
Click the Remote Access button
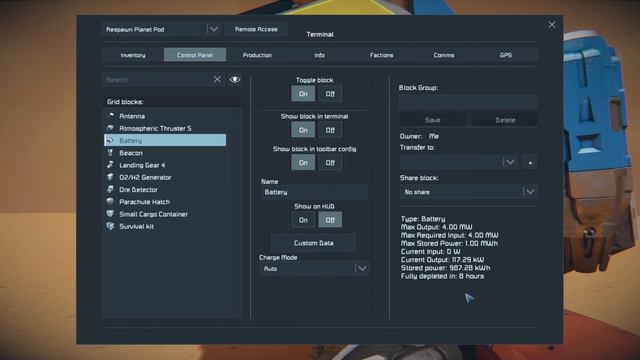tap(256, 29)
